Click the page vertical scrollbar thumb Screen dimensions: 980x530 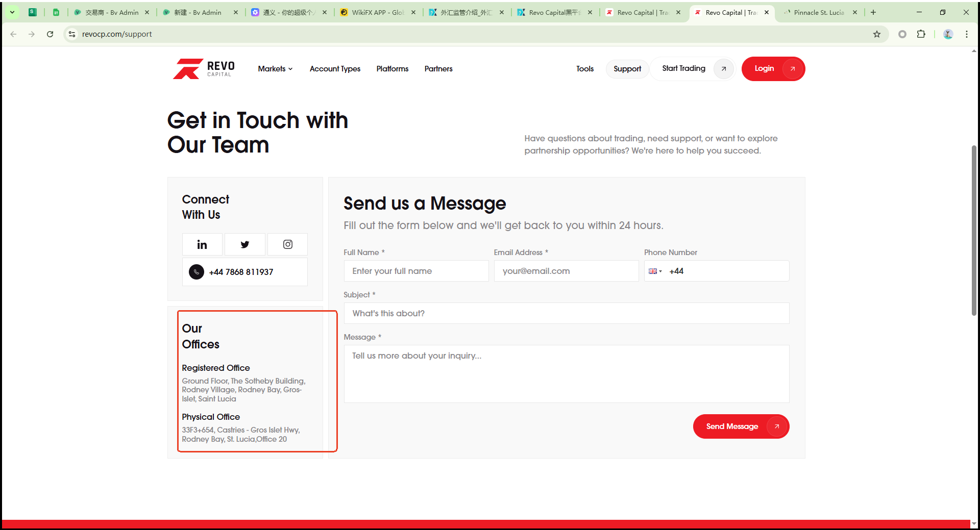click(974, 230)
